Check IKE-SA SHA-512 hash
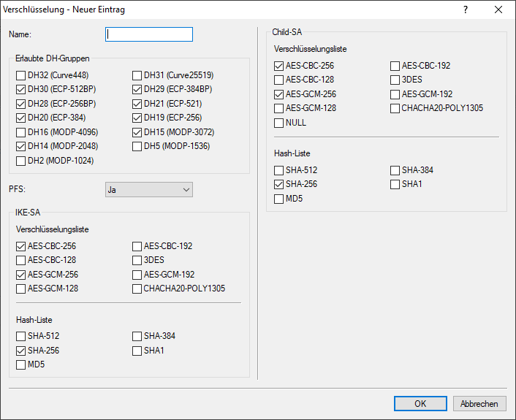 point(21,336)
